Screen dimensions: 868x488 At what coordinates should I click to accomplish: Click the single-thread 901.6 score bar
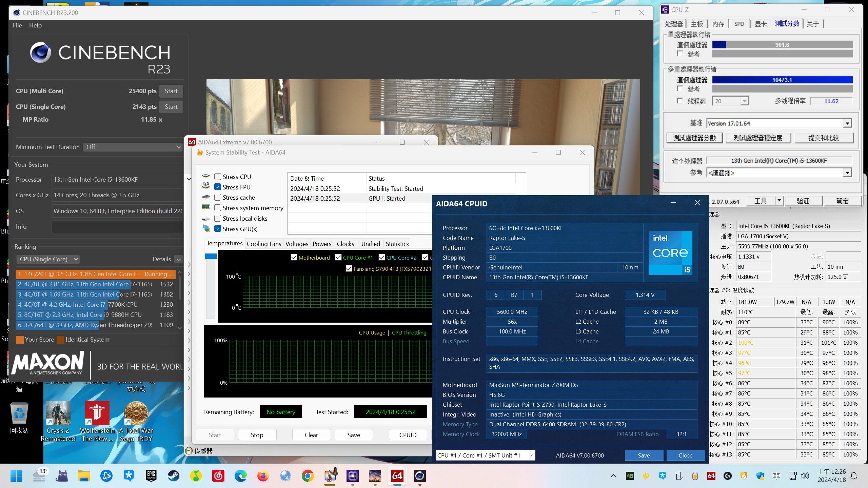pos(782,45)
